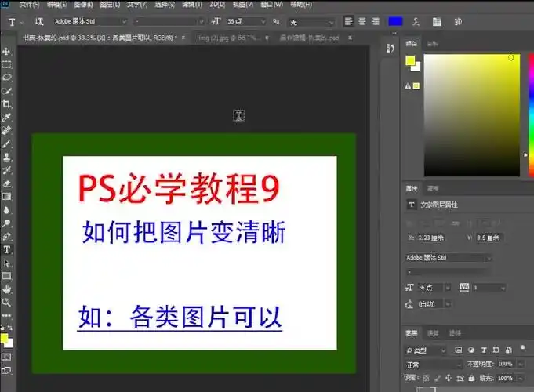Toggle the adjustment layer filter
Viewport: 534px width, 392px height.
471,350
